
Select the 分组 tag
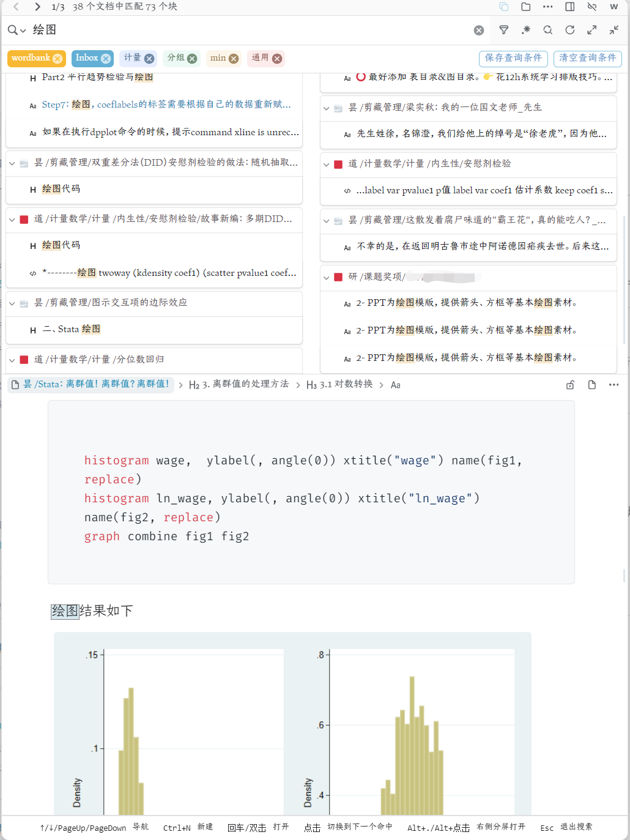click(x=176, y=58)
